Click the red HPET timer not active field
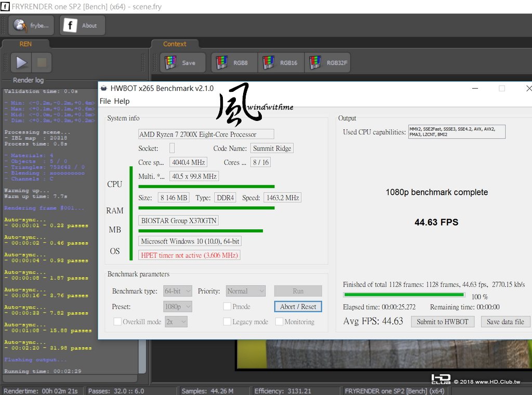Screen dimensions: 532x395 (x=189, y=255)
